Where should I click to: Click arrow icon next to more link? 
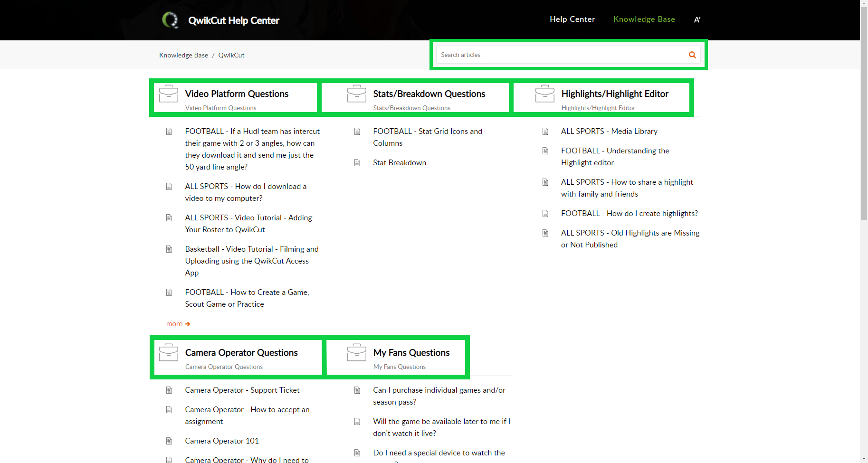[x=188, y=324]
